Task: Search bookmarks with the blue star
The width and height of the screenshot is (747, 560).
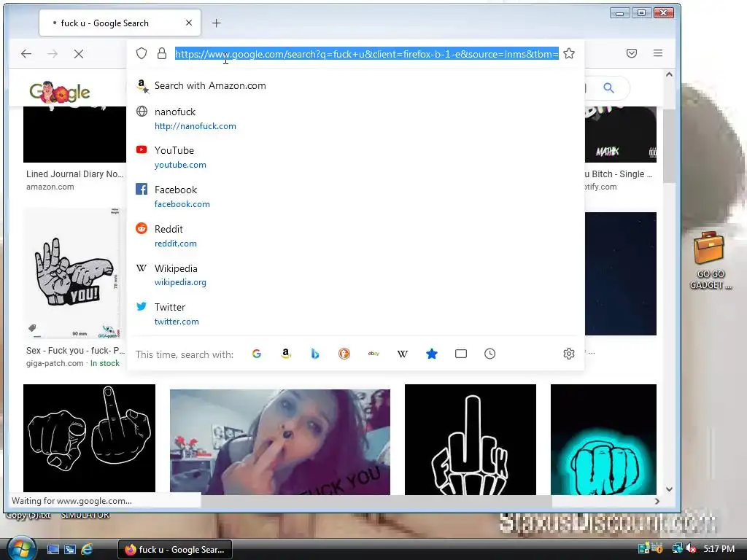Action: 432,354
